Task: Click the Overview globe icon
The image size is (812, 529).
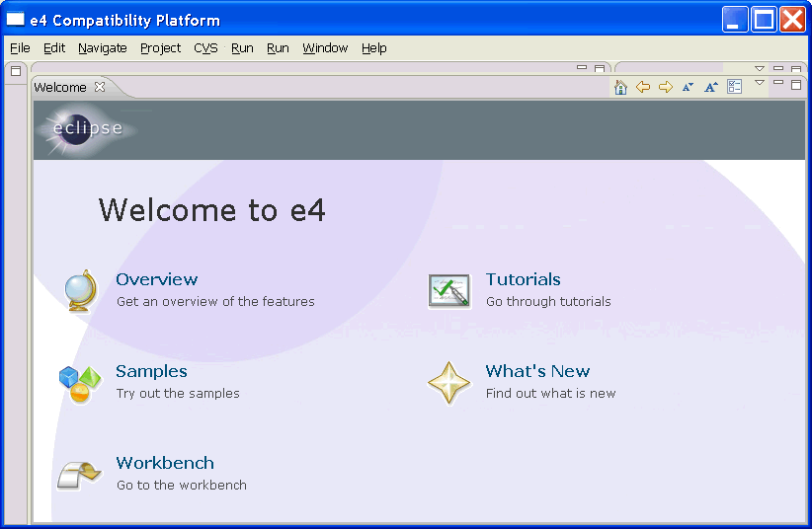Action: point(80,291)
